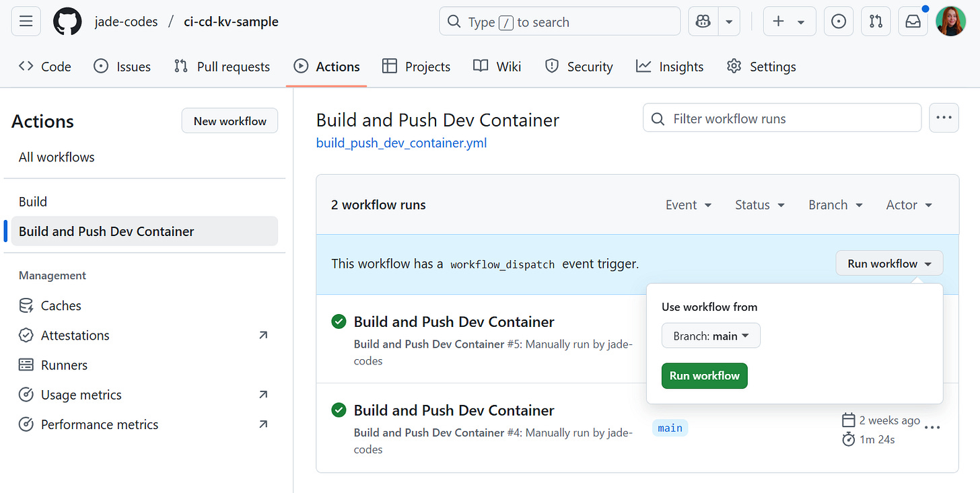Viewport: 980px width, 493px height.
Task: Click the Filter workflow runs field
Action: (782, 118)
